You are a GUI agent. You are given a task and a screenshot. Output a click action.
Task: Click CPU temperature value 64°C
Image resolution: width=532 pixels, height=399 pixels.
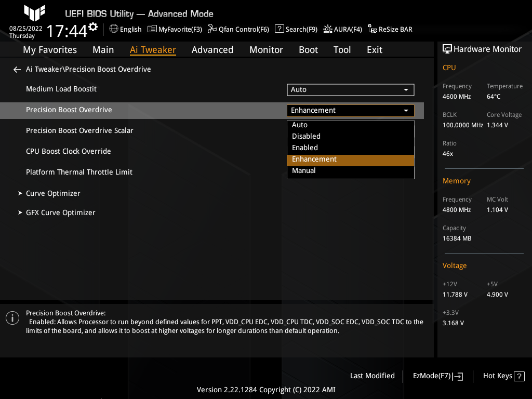click(494, 96)
